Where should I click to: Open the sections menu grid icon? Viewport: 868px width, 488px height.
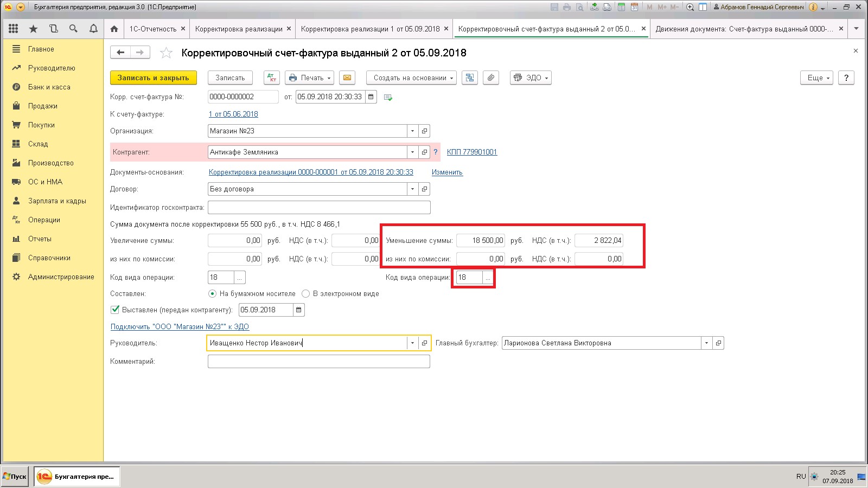(x=14, y=29)
